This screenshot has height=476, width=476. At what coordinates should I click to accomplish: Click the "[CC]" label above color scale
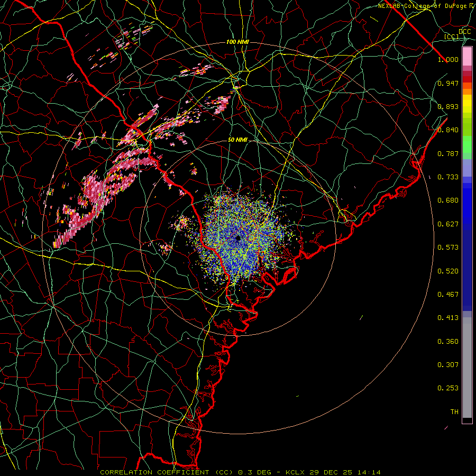point(452,36)
